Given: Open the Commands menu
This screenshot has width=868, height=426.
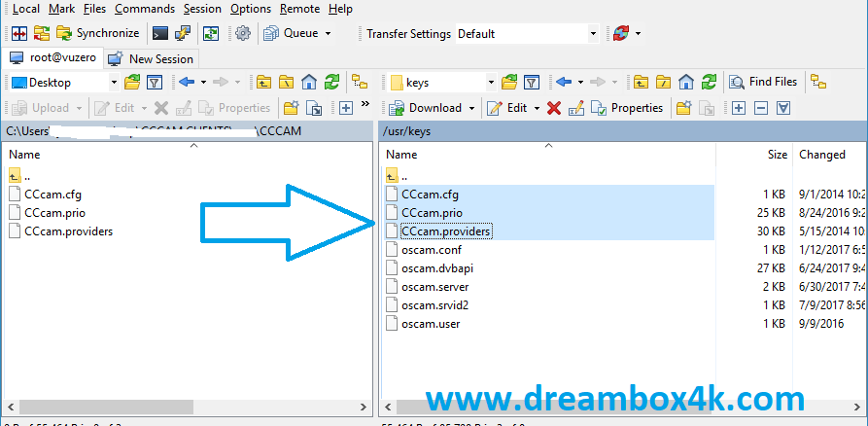Looking at the screenshot, I should [x=145, y=9].
